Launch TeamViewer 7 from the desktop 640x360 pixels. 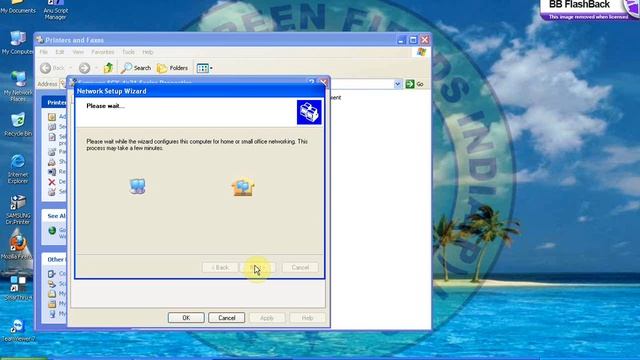point(18,331)
